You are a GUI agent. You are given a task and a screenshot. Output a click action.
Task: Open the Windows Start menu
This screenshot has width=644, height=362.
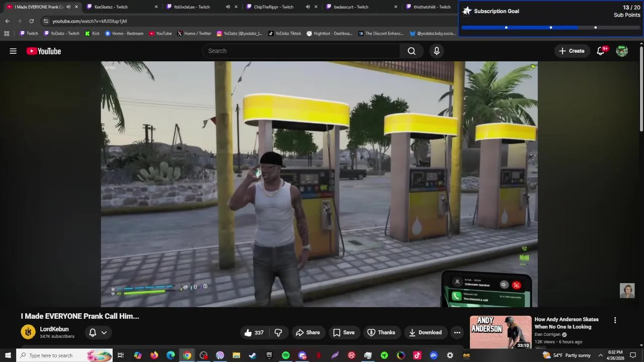pyautogui.click(x=8, y=355)
